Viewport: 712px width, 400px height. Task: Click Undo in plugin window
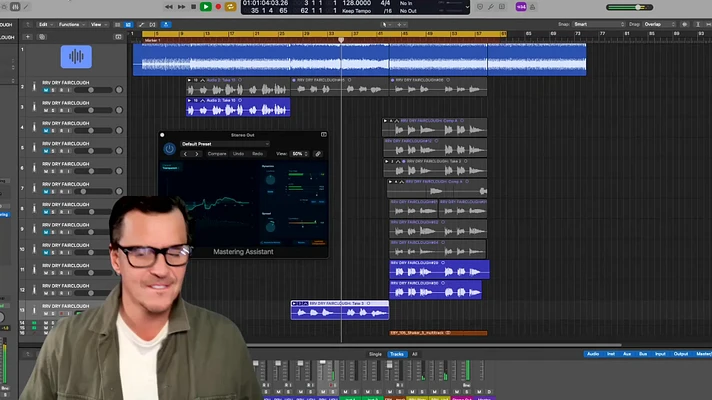[238, 154]
